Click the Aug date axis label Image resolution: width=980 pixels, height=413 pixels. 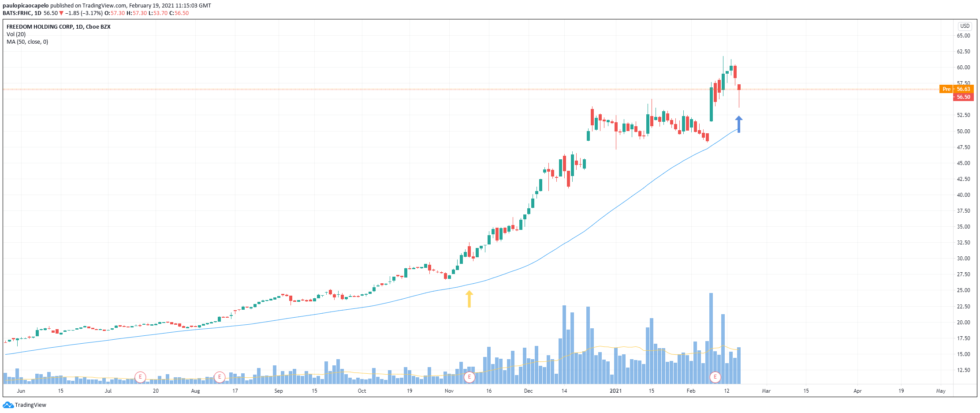click(x=195, y=391)
